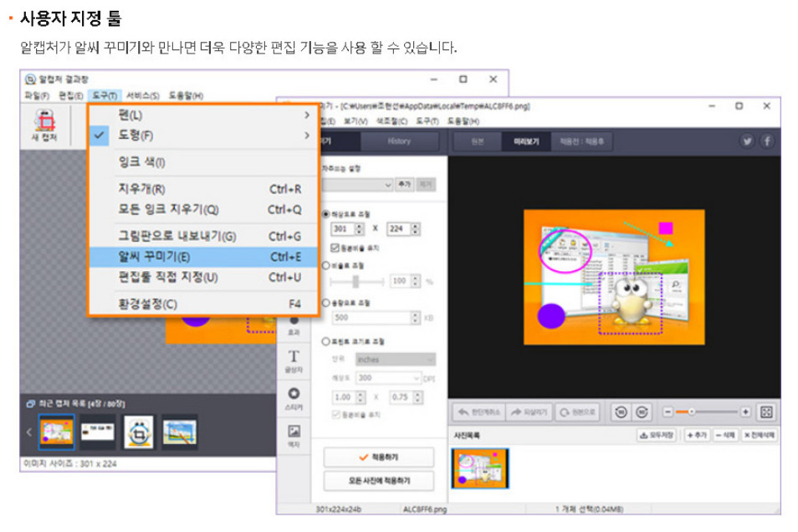Image resolution: width=798 pixels, height=532 pixels.
Task: Click the file size 500 spinner
Action: tap(415, 318)
